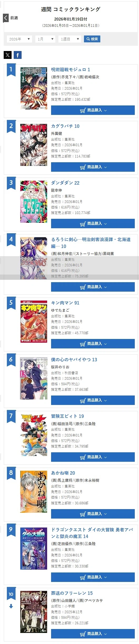The image size is (139, 644).
Task: Click the down arrow under rank 10
Action: click(x=11, y=606)
